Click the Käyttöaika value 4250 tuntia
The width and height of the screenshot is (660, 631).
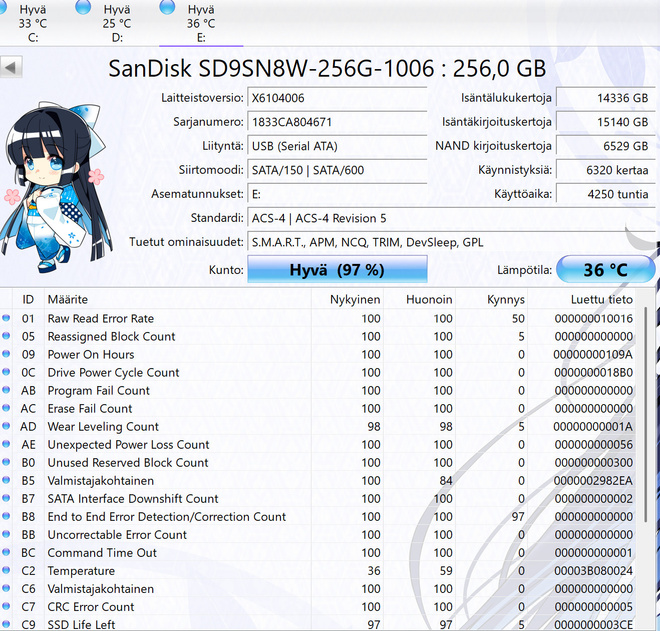tap(606, 194)
